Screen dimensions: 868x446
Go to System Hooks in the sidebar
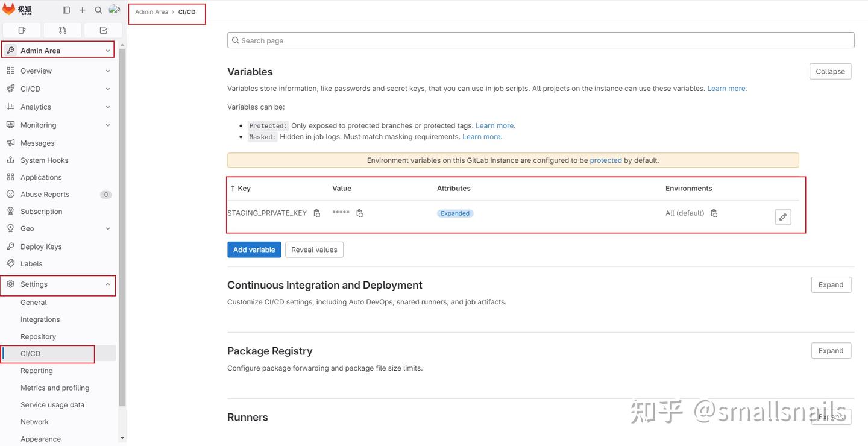coord(45,160)
